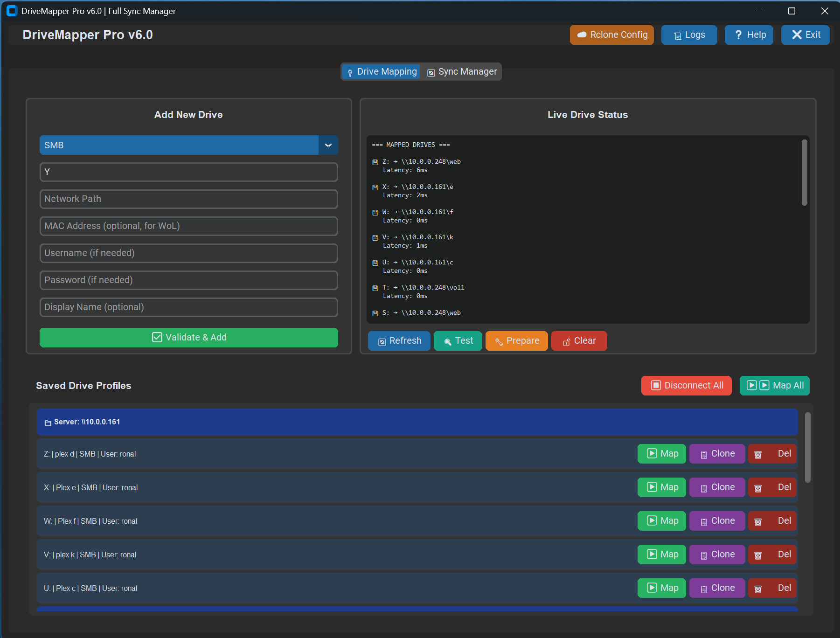Click 'Z: | plex d | SMB | User: ronal' text
840x638 pixels.
(90, 454)
